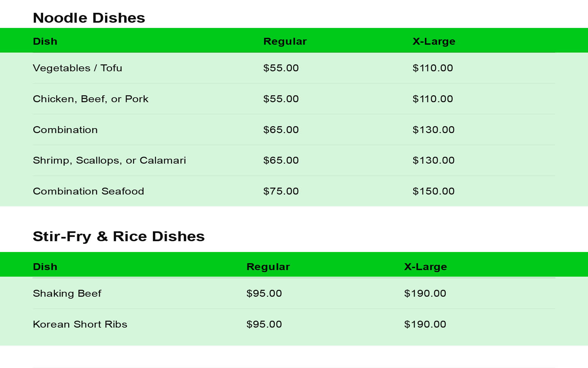This screenshot has height=368, width=588.
Task: Select the Chicken, Beef, or Pork row
Action: pos(91,99)
